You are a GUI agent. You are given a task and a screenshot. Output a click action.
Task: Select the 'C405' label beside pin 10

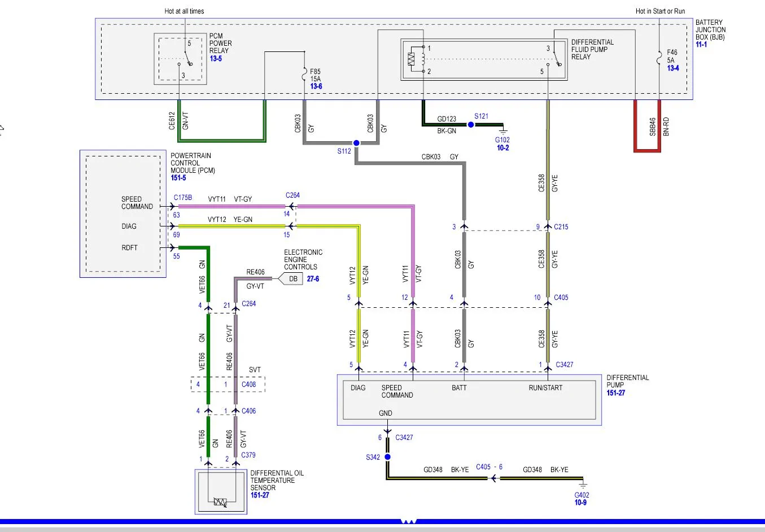(561, 298)
